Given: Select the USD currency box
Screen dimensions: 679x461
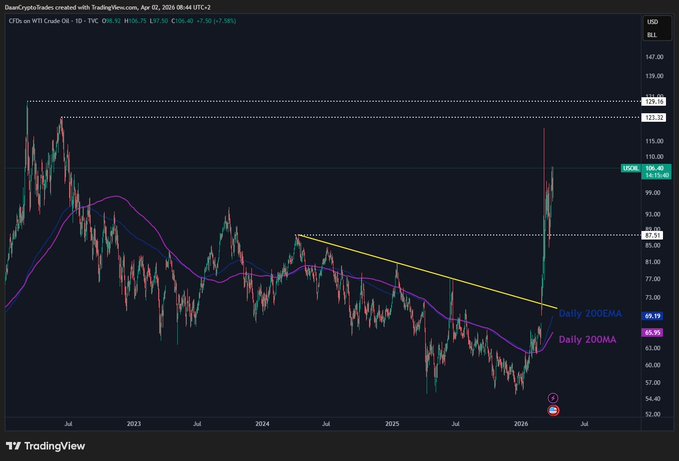Looking at the screenshot, I should tap(652, 22).
